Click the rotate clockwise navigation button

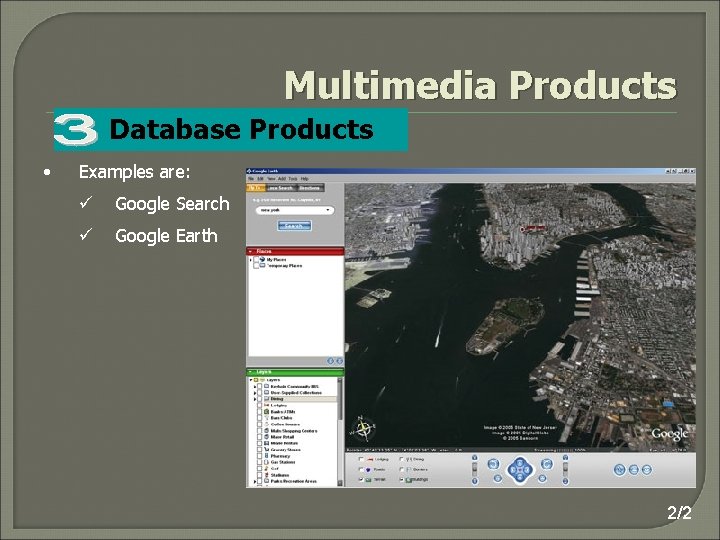(x=547, y=464)
